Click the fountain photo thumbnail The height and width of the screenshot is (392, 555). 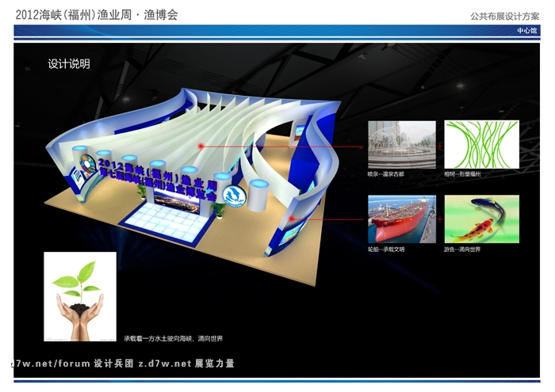(x=401, y=144)
